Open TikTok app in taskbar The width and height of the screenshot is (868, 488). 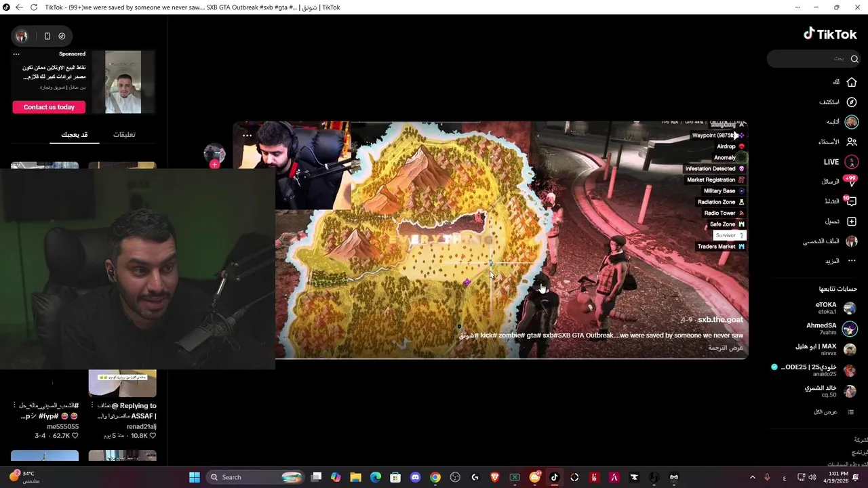click(555, 477)
